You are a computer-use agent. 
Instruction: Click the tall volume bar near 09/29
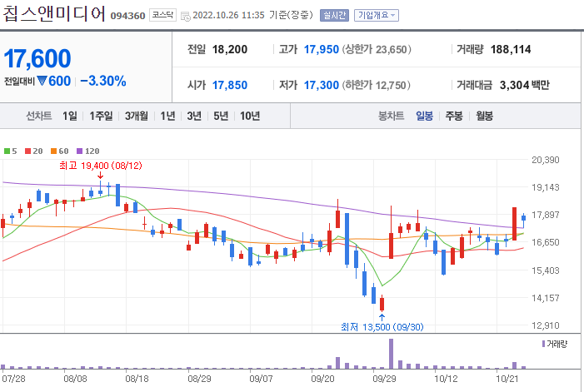click(x=391, y=354)
